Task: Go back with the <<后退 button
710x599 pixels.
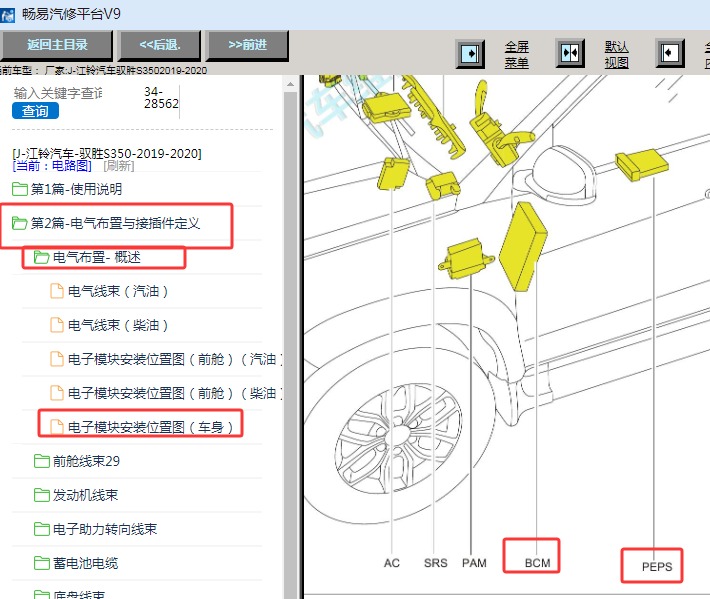Action: point(159,45)
